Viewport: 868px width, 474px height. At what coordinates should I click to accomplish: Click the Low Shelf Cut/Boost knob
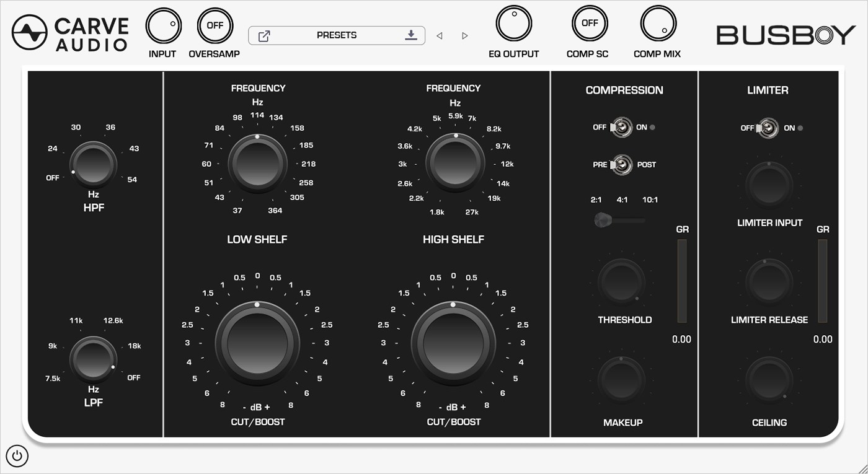point(257,342)
